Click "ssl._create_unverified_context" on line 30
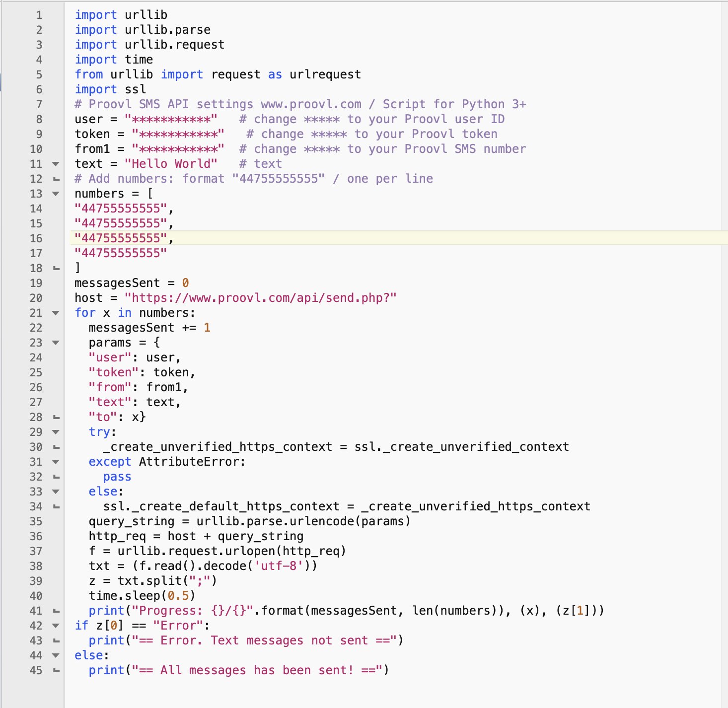The height and width of the screenshot is (708, 728). coord(462,447)
